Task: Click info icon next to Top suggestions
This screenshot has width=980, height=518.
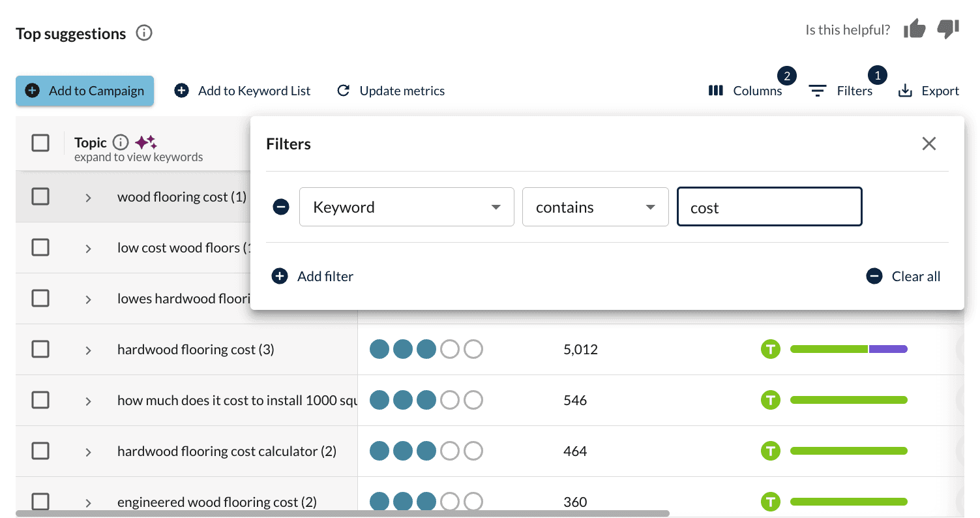Action: tap(144, 33)
